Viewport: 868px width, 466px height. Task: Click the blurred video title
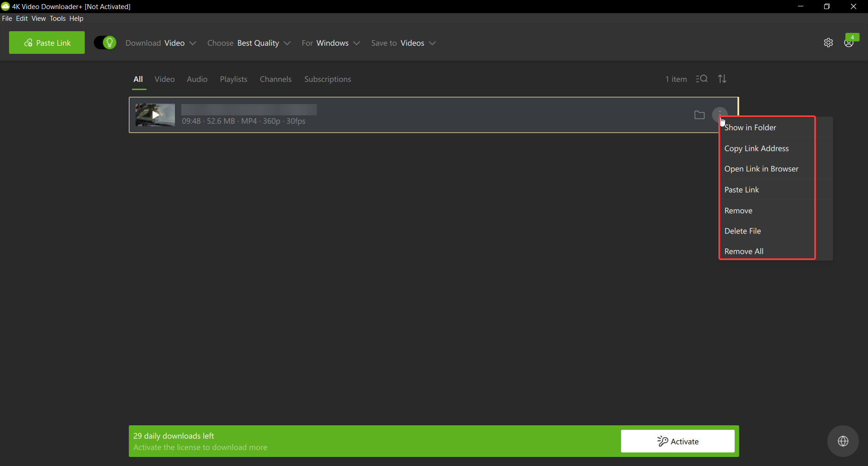249,109
